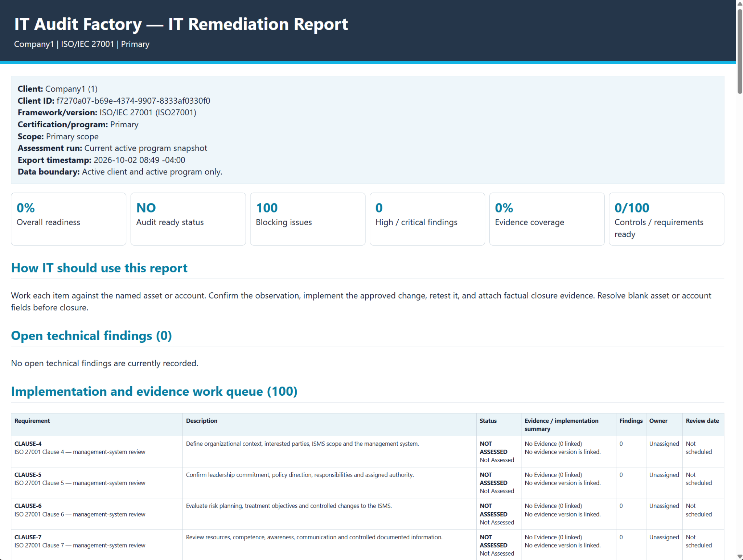Click the Findings column header
Screen dimensions: 743x560
coord(631,425)
